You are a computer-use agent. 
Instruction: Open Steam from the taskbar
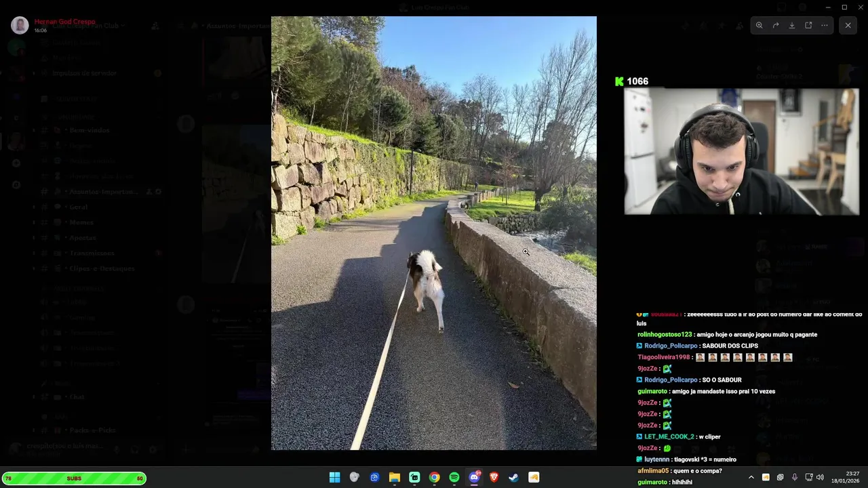[514, 478]
